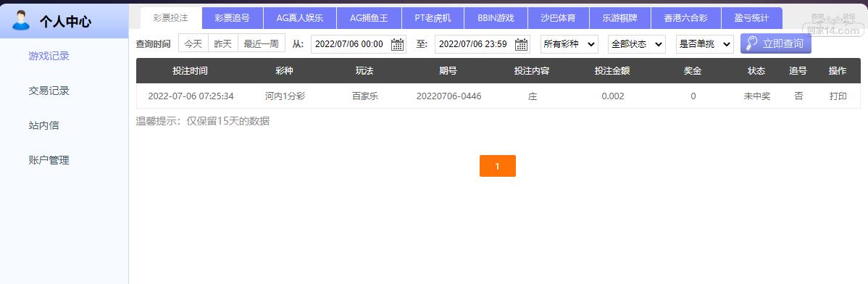The image size is (868, 284).
Task: Open the 盈亏统计 tab
Action: tap(752, 18)
